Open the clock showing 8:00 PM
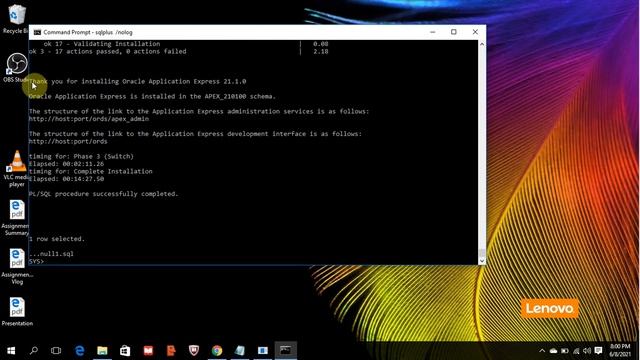640x360 pixels. pos(620,351)
